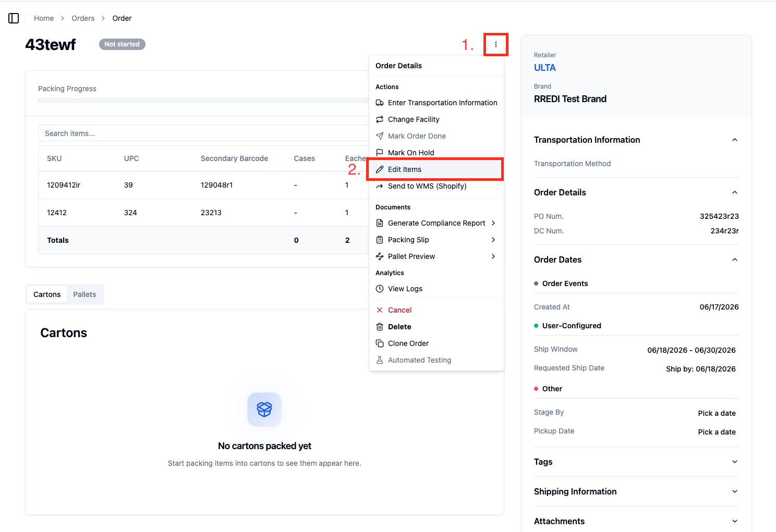This screenshot has height=532, width=776.
Task: Click the flag icon beside Mark On Hold
Action: pyautogui.click(x=380, y=153)
